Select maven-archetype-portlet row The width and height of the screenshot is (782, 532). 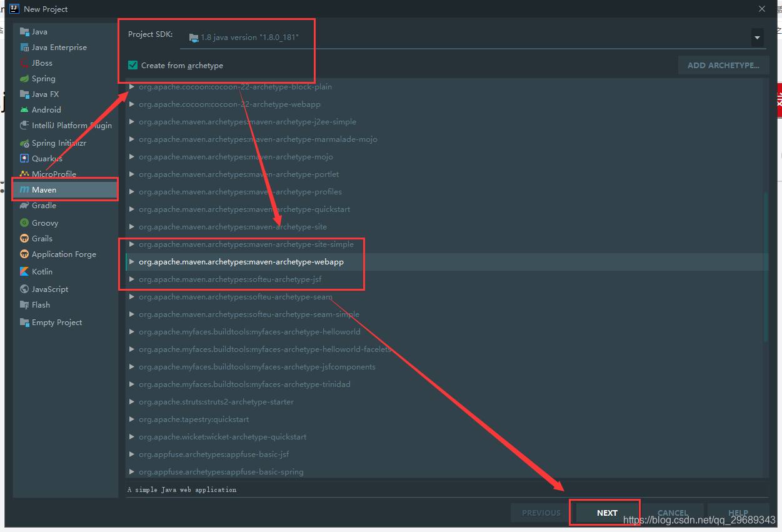coord(444,174)
